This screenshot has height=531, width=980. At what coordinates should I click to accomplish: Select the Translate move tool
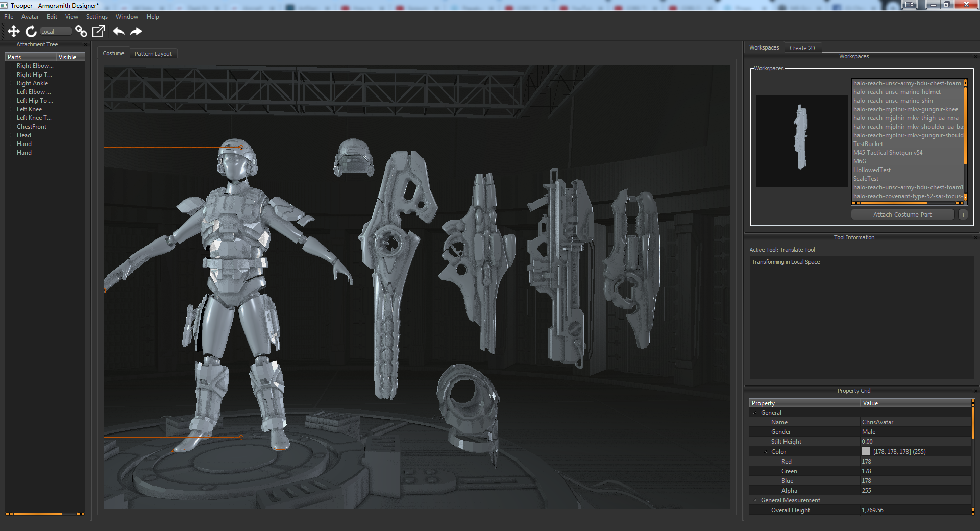tap(14, 32)
